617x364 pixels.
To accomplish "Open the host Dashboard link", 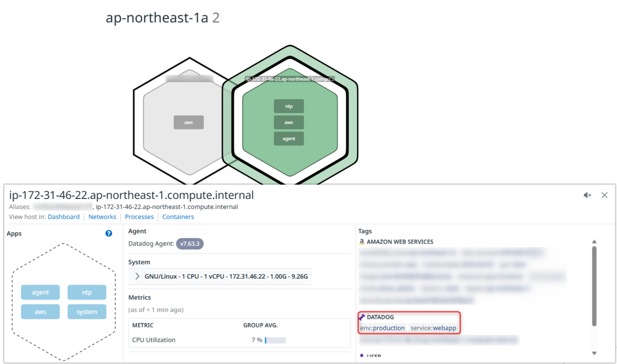I will (64, 217).
